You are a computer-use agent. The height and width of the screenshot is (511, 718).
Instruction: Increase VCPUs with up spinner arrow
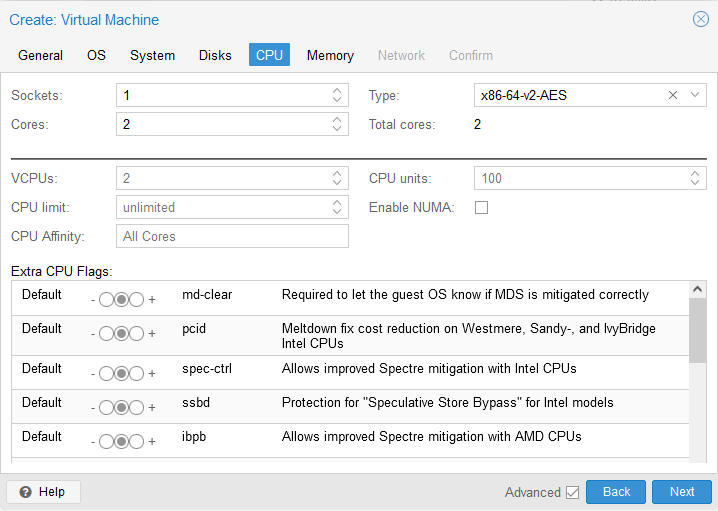pos(337,174)
